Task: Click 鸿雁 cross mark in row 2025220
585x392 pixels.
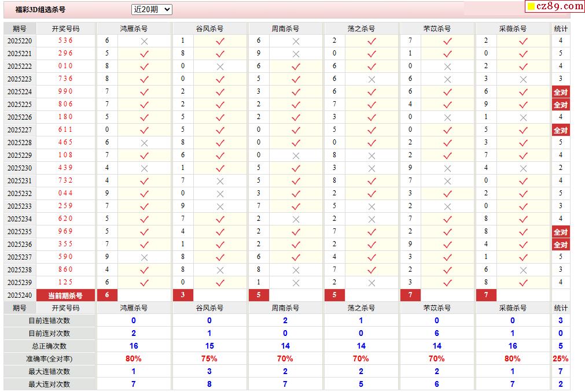Action: pyautogui.click(x=145, y=42)
